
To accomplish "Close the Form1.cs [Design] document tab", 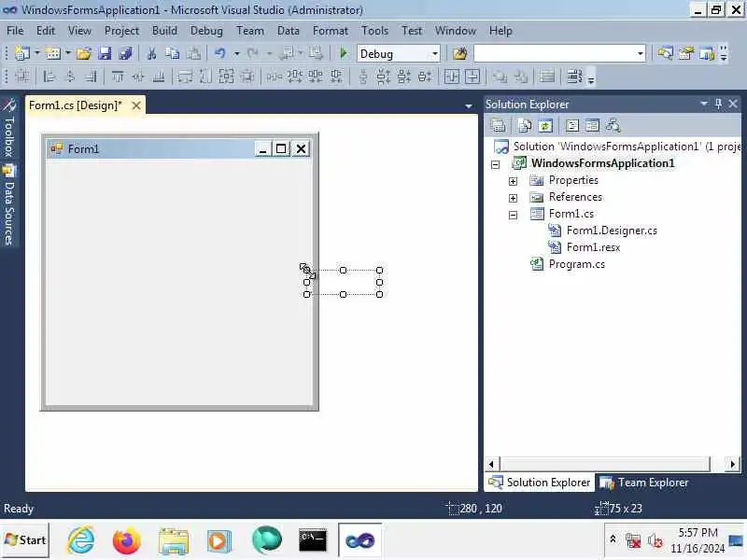I will tap(136, 105).
